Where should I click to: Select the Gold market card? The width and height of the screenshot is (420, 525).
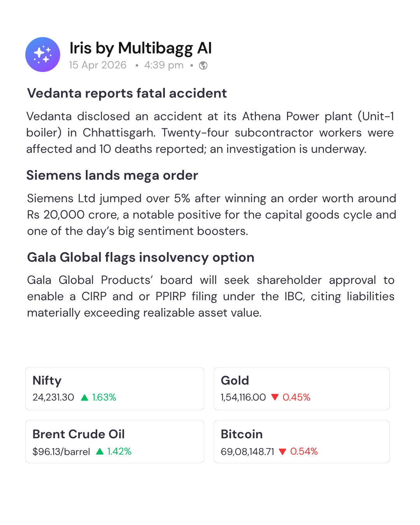tap(301, 388)
